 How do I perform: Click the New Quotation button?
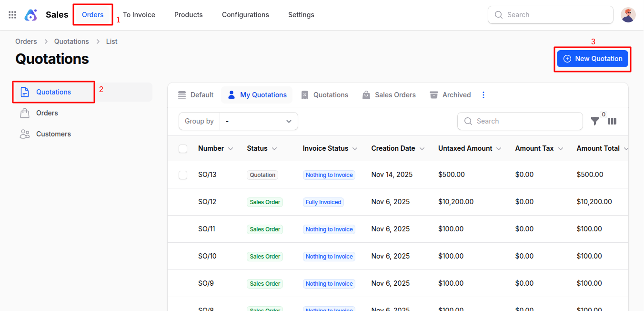592,59
